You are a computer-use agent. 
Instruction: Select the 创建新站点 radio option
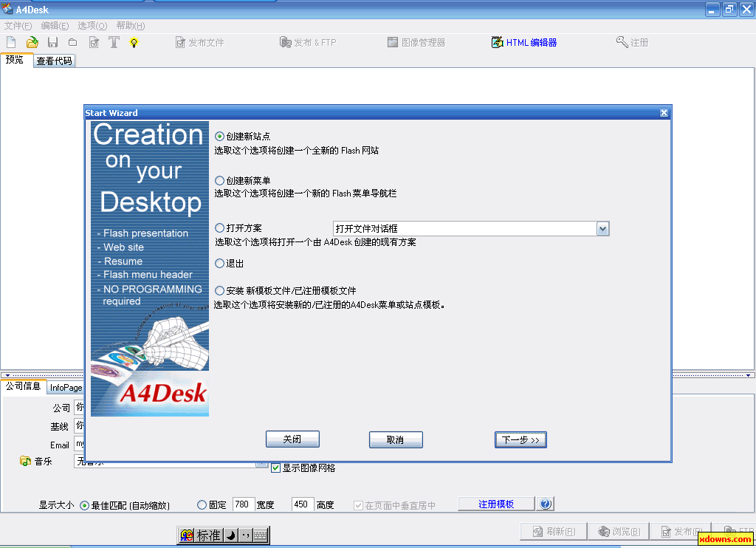[x=219, y=137]
